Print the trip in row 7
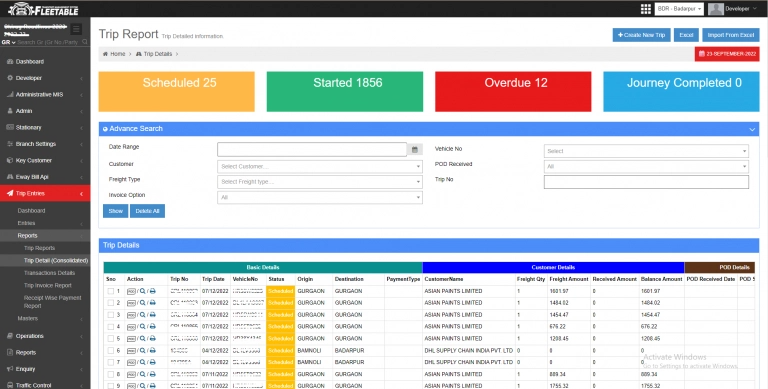The image size is (768, 389). coord(153,362)
